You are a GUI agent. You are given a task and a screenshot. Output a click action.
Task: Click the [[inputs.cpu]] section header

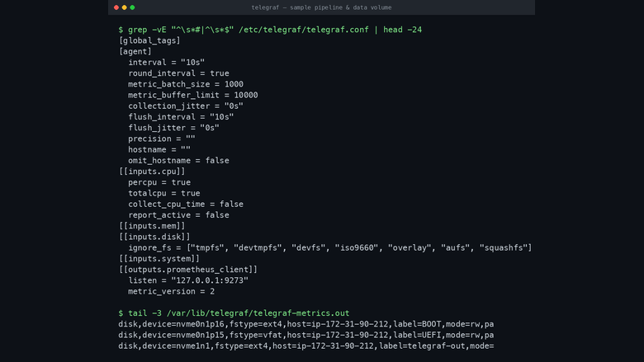pos(152,172)
